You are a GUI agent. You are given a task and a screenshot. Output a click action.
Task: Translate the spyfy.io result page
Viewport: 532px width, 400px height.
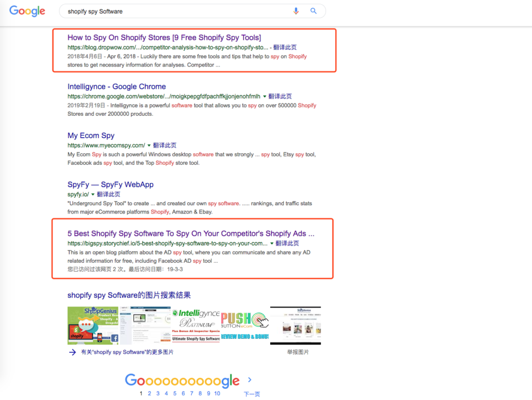109,194
